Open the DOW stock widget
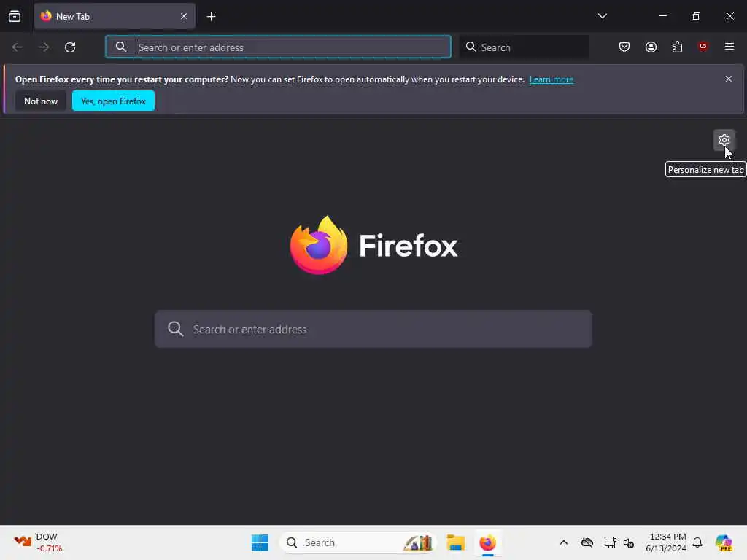Image resolution: width=747 pixels, height=560 pixels. 38,542
